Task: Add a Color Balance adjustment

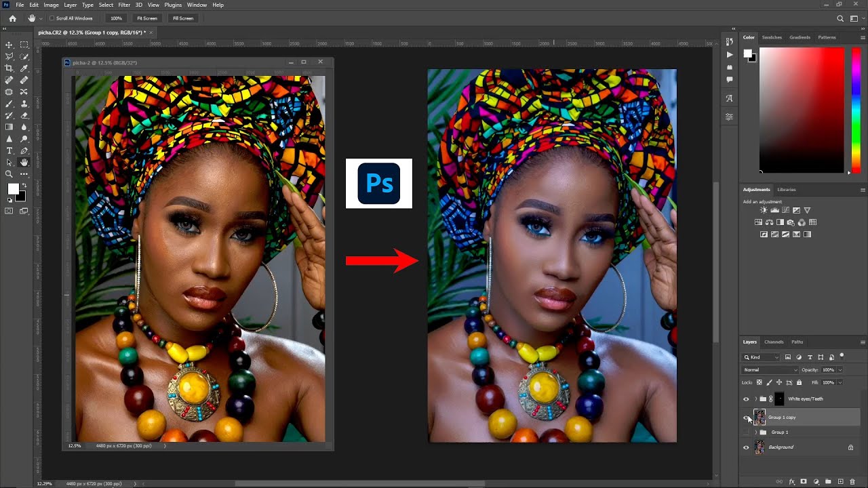Action: 769,222
